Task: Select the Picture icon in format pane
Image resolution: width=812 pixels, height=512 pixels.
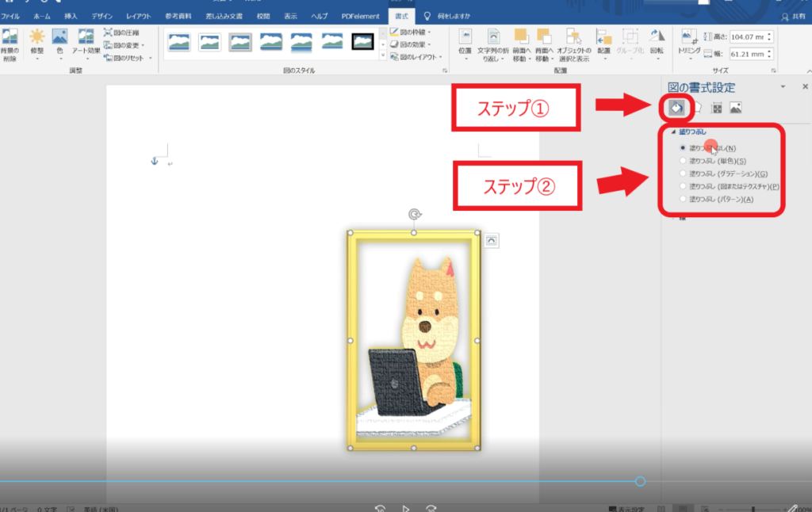Action: click(736, 107)
